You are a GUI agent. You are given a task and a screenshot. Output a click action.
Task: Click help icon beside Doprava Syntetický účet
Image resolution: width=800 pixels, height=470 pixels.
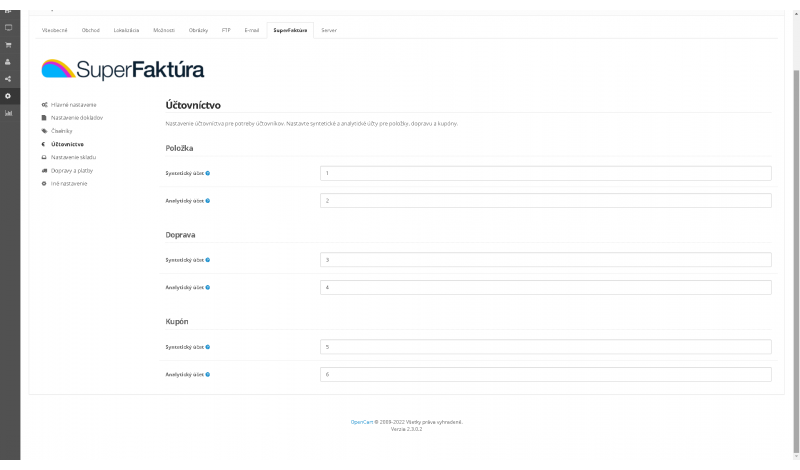[x=208, y=260]
